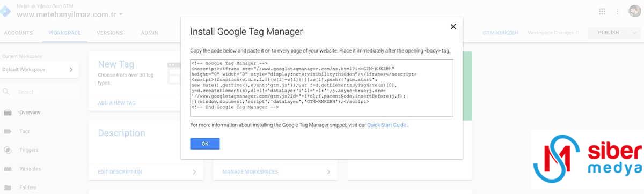Select the Triggers icon in sidebar
The image size is (644, 194).
click(x=8, y=150)
